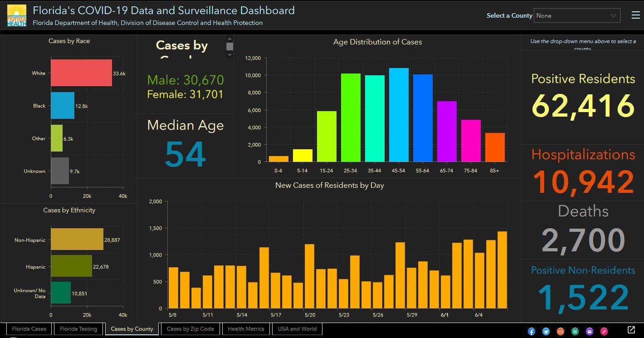Viewport: 644px width, 338px height.
Task: Click the Florida Health logo
Action: tap(17, 15)
